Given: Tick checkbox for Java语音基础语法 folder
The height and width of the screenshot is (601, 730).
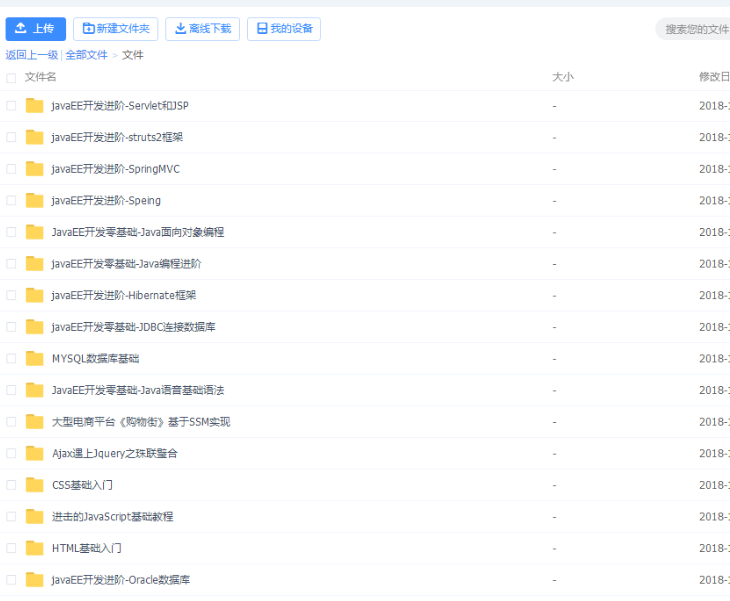Looking at the screenshot, I should click(11, 390).
